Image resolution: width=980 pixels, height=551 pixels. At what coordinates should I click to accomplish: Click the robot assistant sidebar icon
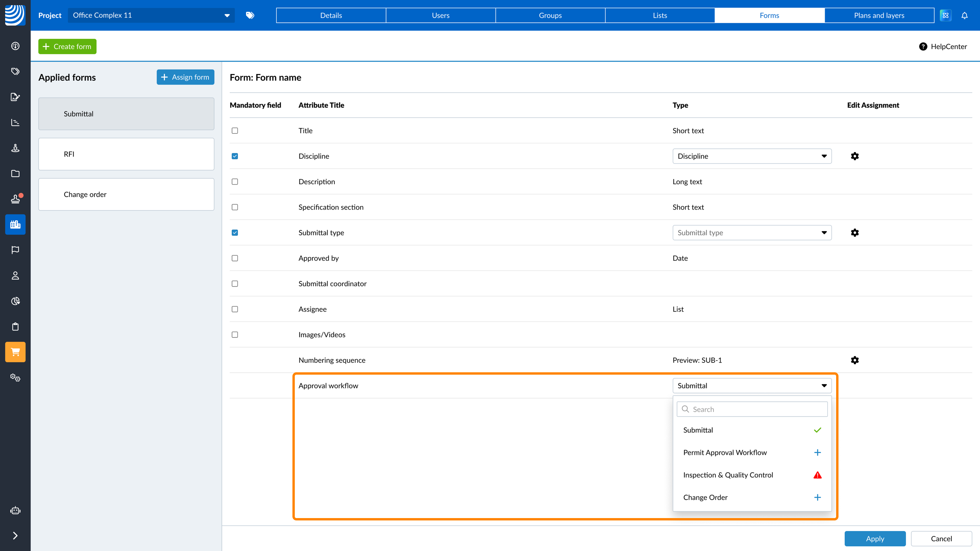[15, 510]
